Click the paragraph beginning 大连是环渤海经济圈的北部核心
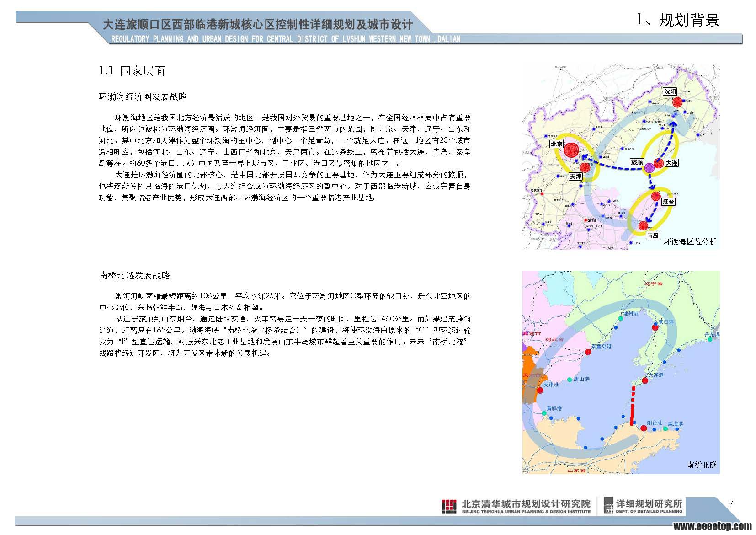 (x=285, y=187)
